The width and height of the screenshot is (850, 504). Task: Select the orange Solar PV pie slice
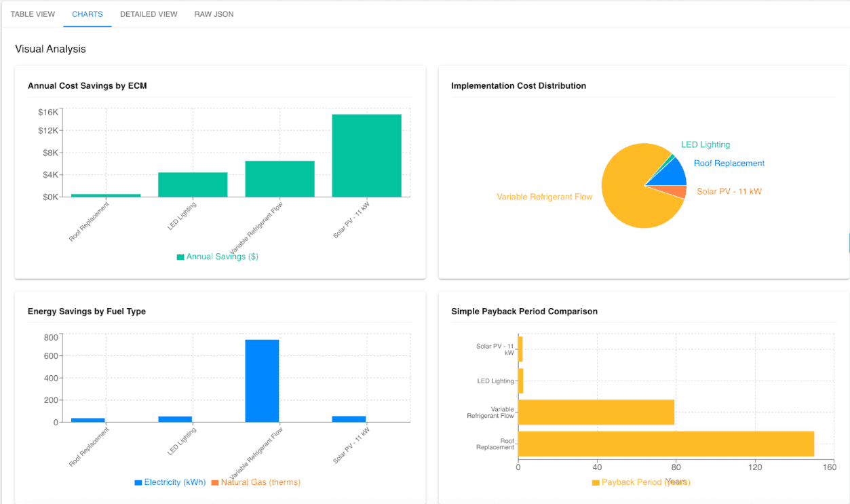click(678, 191)
